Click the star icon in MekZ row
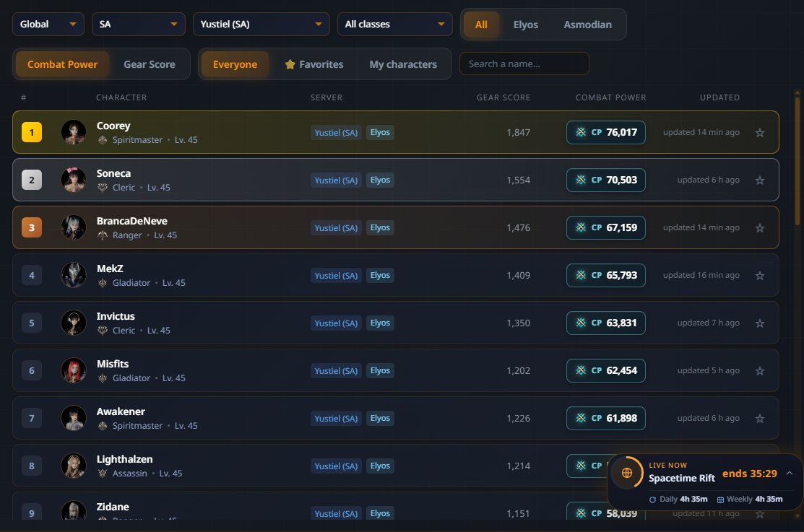The image size is (804, 532). tap(760, 276)
